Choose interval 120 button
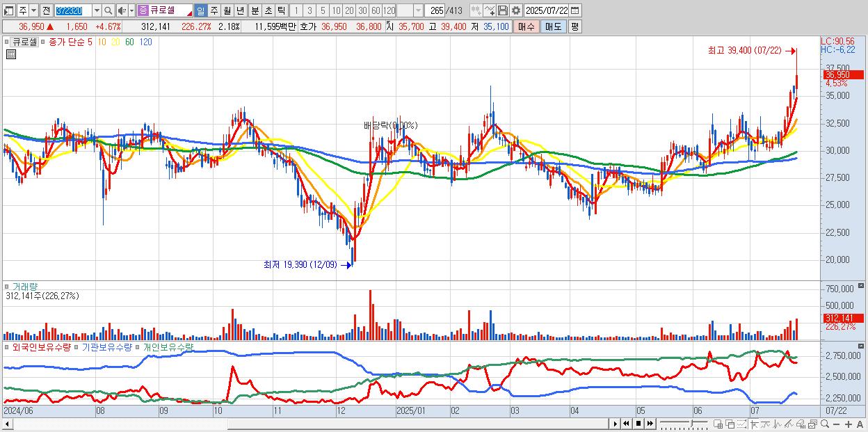This screenshot has width=868, height=432. coord(389,10)
